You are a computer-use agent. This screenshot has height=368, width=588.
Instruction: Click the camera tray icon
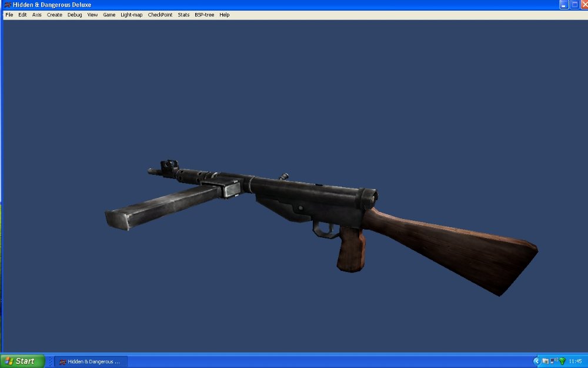545,362
